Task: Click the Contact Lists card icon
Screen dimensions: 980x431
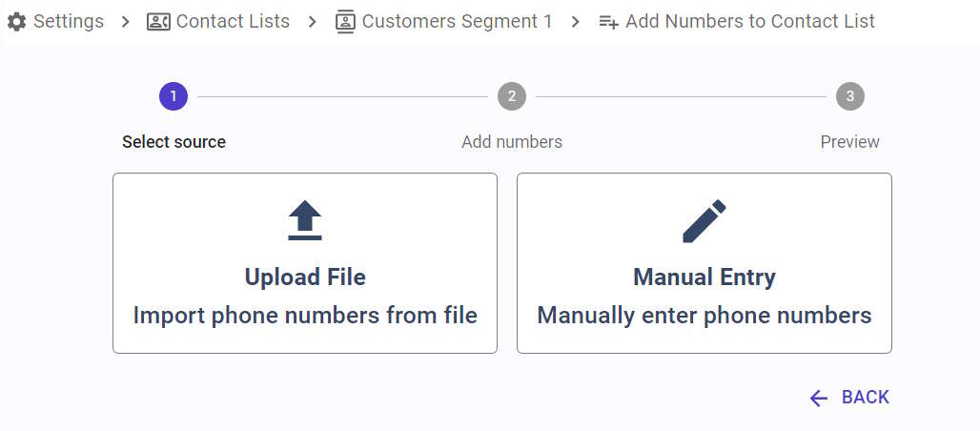Action: (x=158, y=22)
